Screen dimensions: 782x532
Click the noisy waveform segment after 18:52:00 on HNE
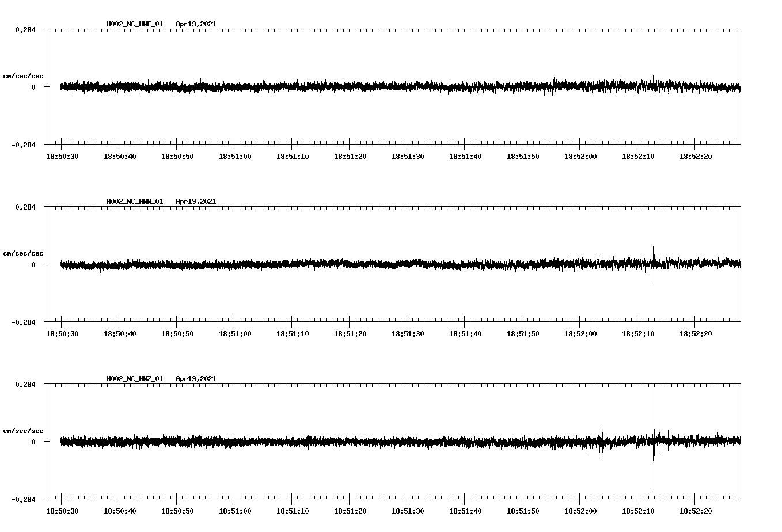pos(633,88)
